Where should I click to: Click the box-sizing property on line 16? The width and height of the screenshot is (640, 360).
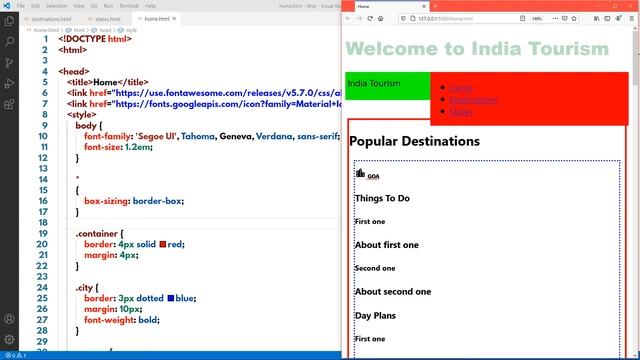[106, 201]
